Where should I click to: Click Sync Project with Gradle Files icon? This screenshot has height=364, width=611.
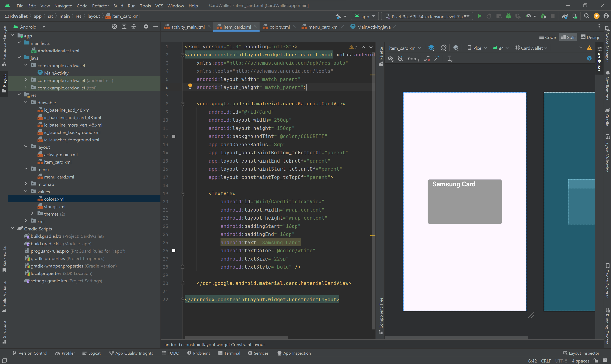565,16
